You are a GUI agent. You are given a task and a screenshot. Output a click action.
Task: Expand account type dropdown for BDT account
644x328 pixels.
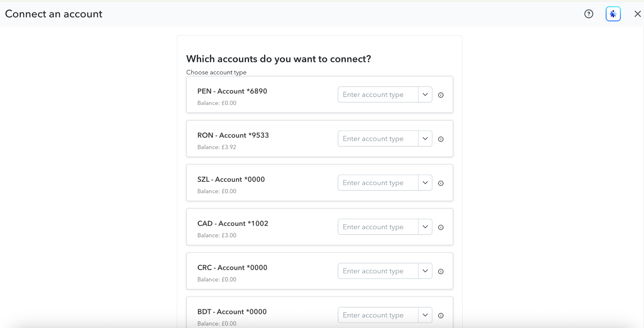pyautogui.click(x=425, y=315)
